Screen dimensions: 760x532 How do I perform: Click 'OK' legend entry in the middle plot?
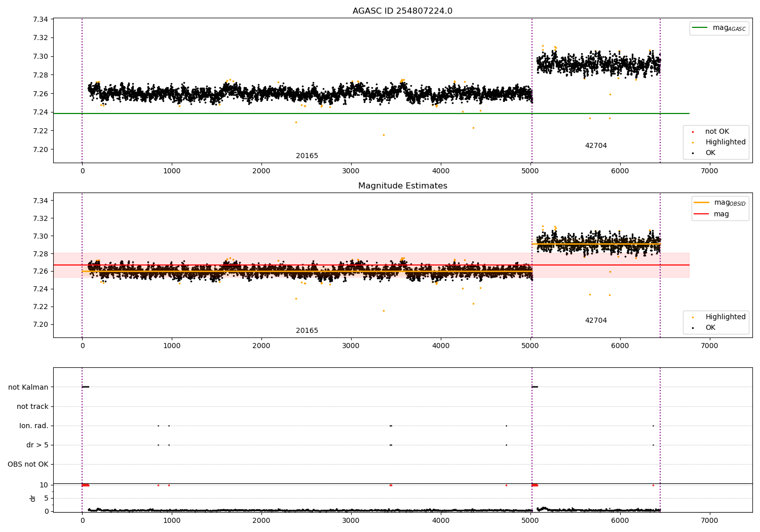coord(704,328)
